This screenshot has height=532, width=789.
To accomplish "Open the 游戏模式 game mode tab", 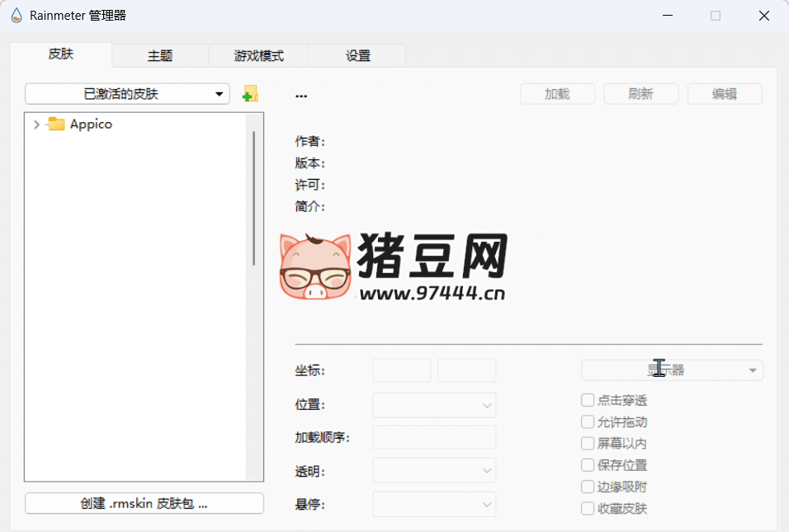I will click(258, 54).
